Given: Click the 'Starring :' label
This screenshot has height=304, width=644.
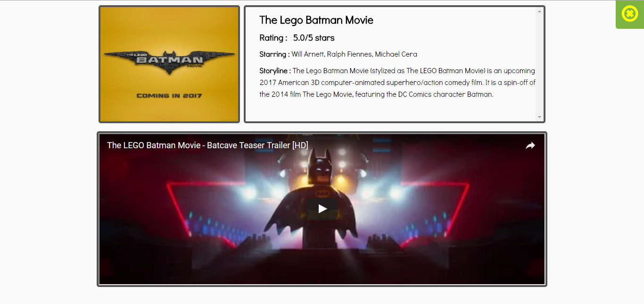Looking at the screenshot, I should coord(274,54).
